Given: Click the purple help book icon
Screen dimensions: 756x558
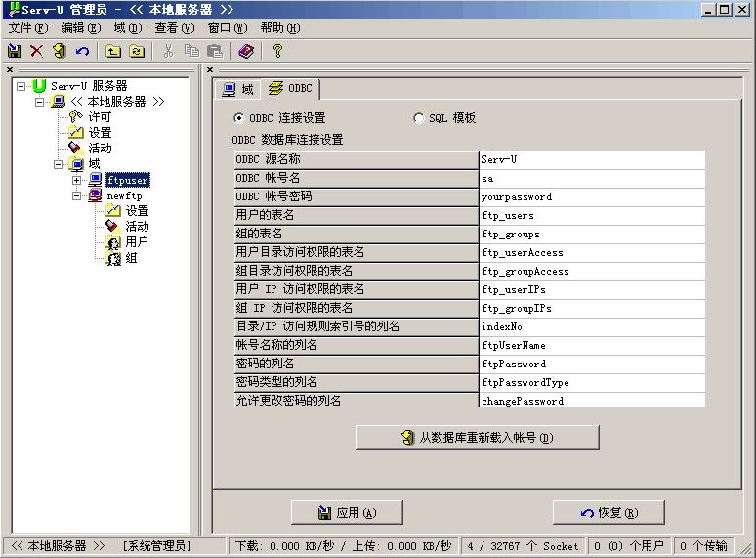Looking at the screenshot, I should tap(245, 51).
